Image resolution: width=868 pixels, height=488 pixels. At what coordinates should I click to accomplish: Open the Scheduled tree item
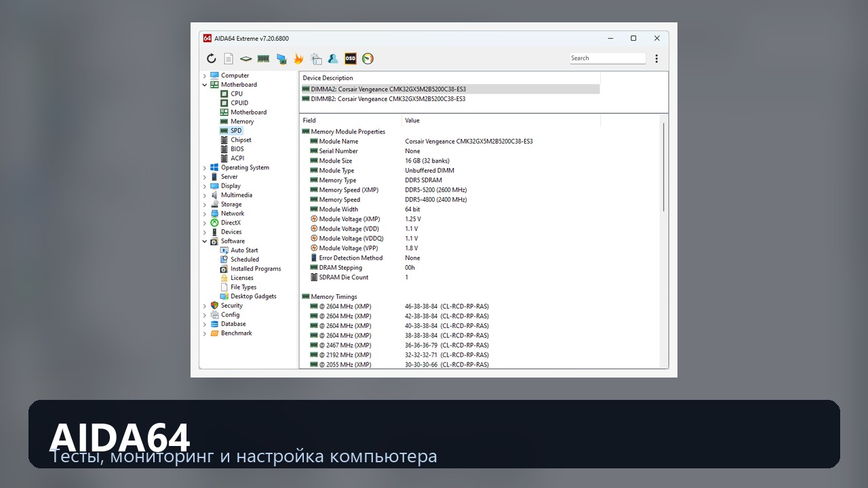239,260
